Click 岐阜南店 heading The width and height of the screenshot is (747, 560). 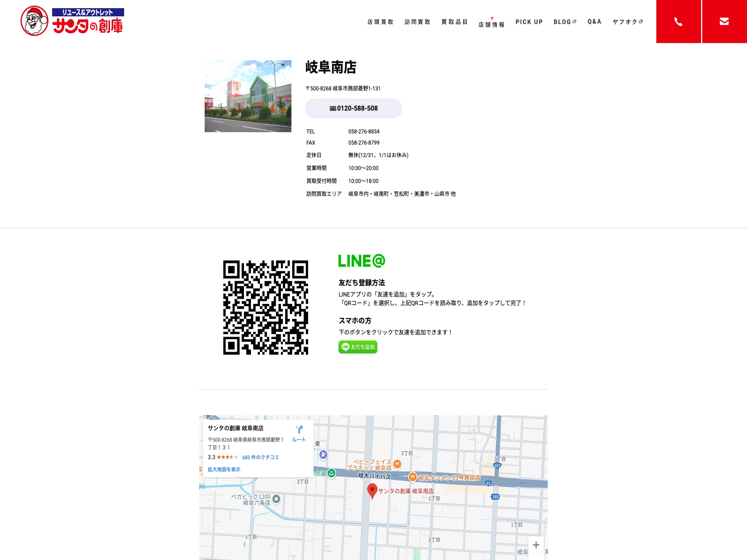(331, 67)
